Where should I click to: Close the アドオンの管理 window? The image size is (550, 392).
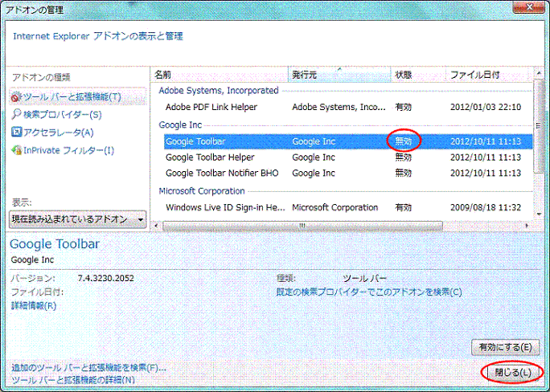tap(529, 7)
